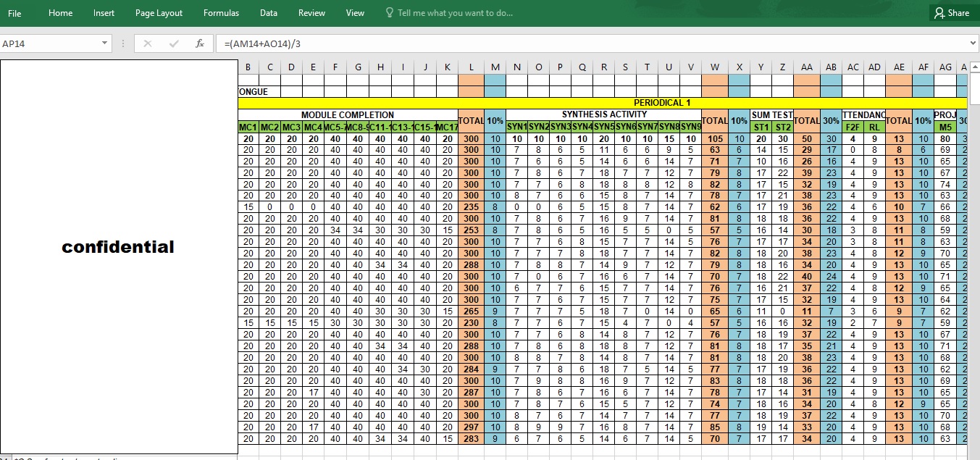Click the Enter checkmark formula icon

[x=174, y=43]
